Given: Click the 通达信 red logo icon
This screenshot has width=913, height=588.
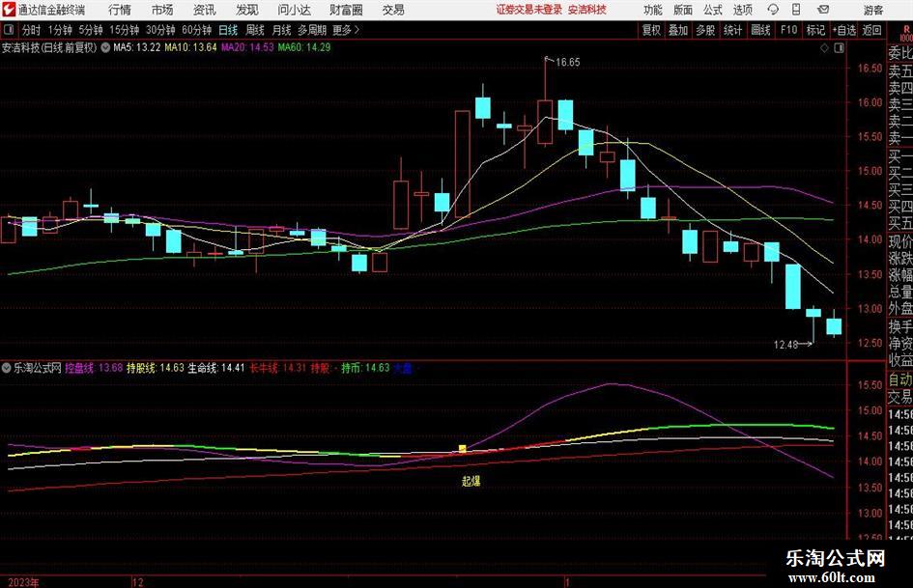Looking at the screenshot, I should pos(9,10).
